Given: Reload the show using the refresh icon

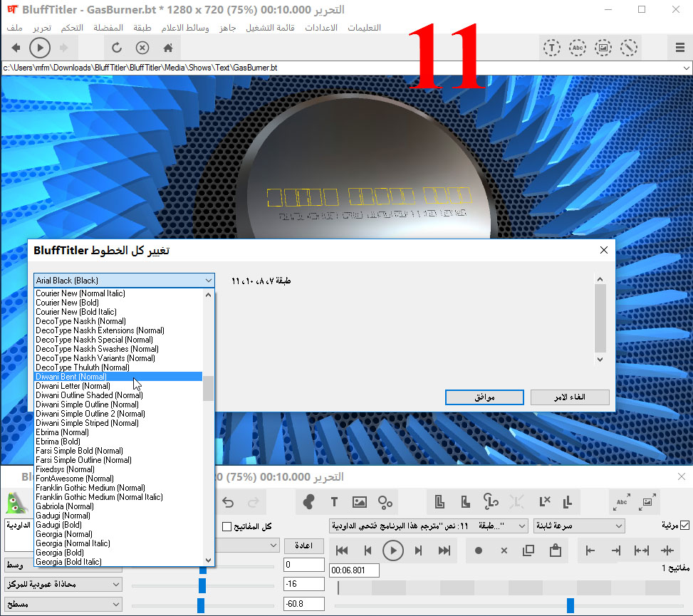Looking at the screenshot, I should point(117,48).
